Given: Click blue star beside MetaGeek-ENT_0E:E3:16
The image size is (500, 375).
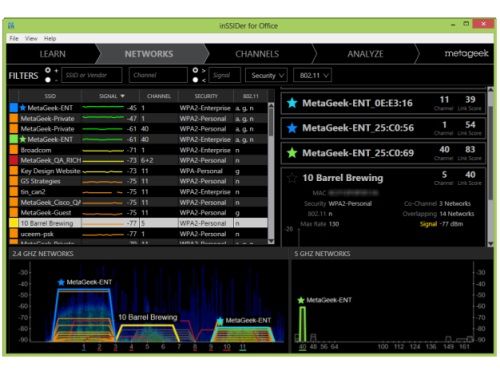Looking at the screenshot, I should click(292, 103).
